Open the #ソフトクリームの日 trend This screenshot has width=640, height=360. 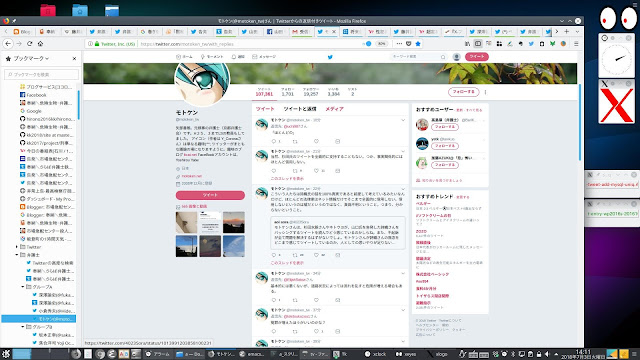point(433,215)
